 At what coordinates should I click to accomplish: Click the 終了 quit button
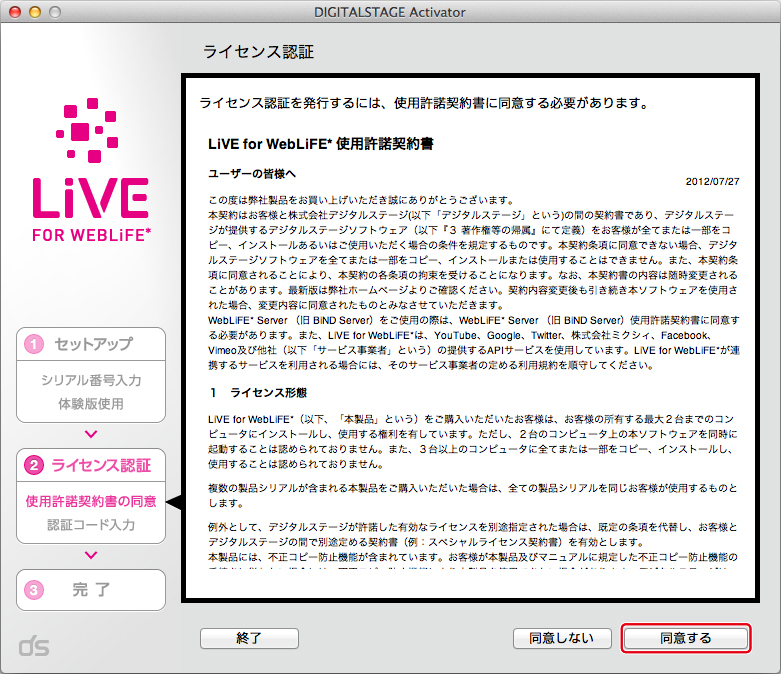(x=249, y=638)
